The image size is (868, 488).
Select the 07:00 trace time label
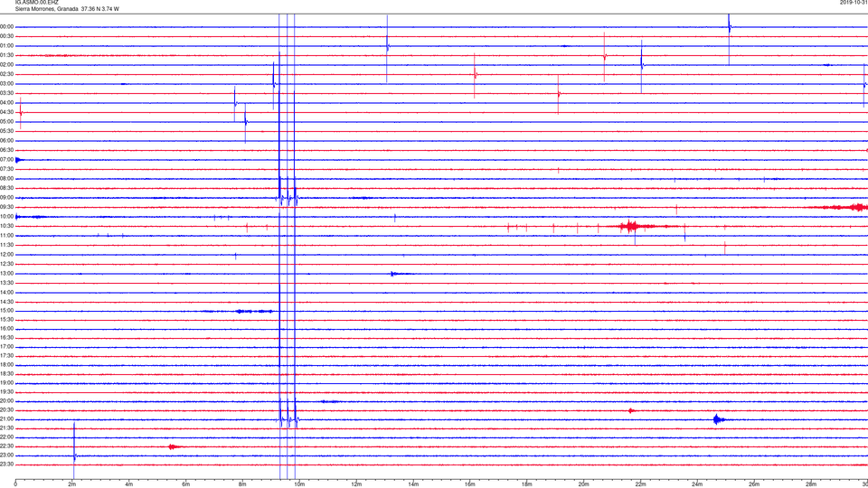pos(6,159)
